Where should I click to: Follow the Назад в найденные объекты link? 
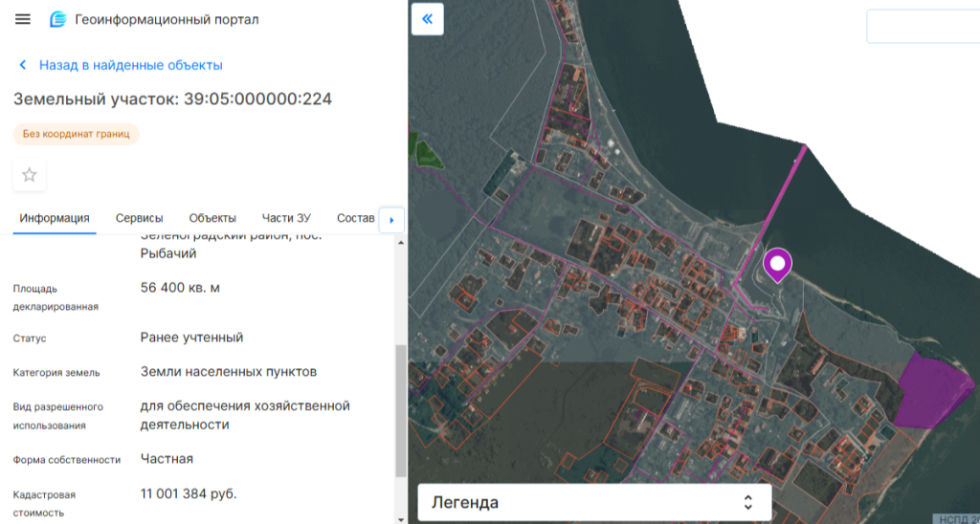[x=130, y=65]
